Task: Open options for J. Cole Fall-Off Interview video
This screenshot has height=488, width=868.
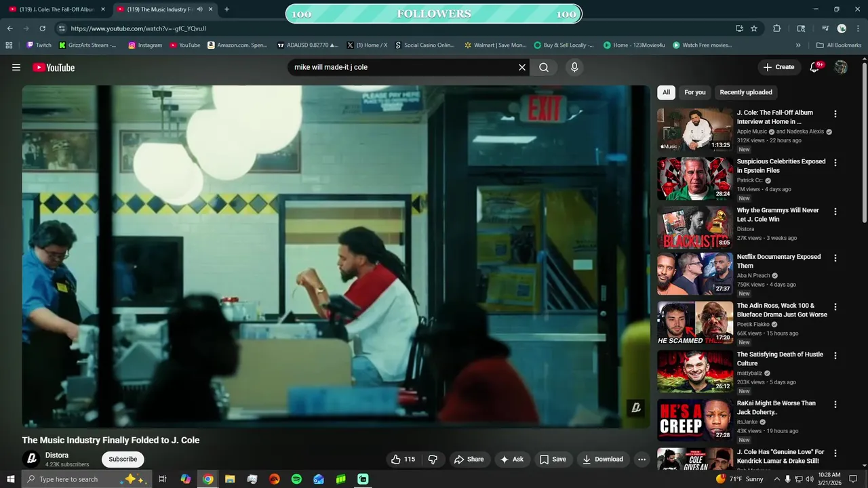Action: [835, 114]
